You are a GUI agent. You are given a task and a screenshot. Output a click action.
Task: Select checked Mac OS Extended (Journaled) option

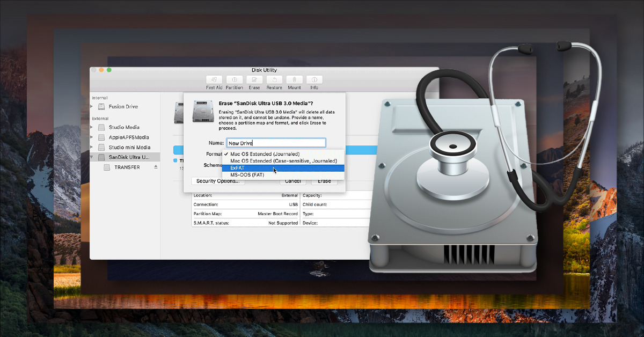pos(263,153)
